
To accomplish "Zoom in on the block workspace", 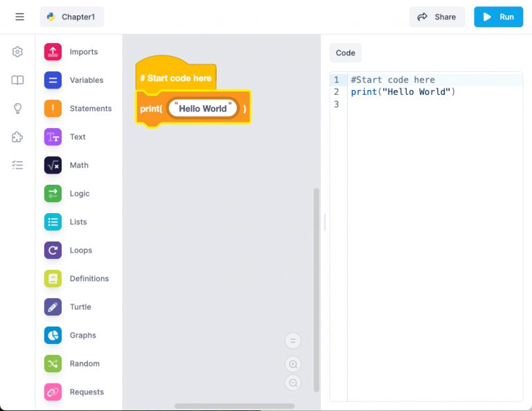I will click(x=293, y=364).
